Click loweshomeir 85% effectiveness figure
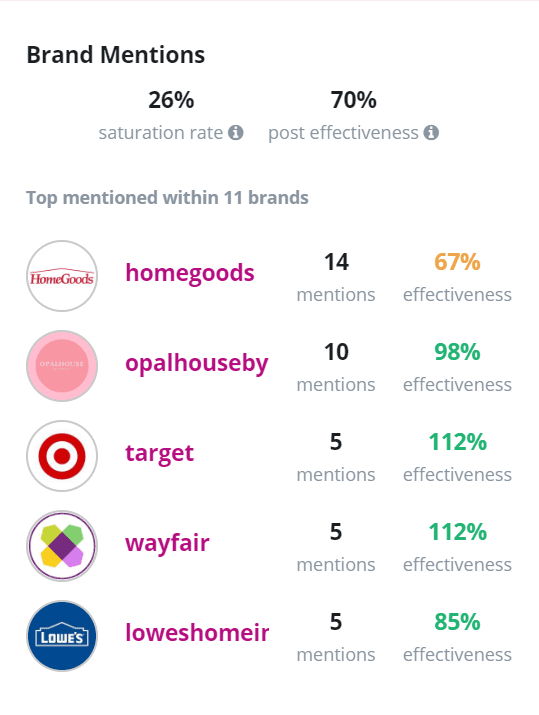The image size is (539, 715). pyautogui.click(x=457, y=622)
